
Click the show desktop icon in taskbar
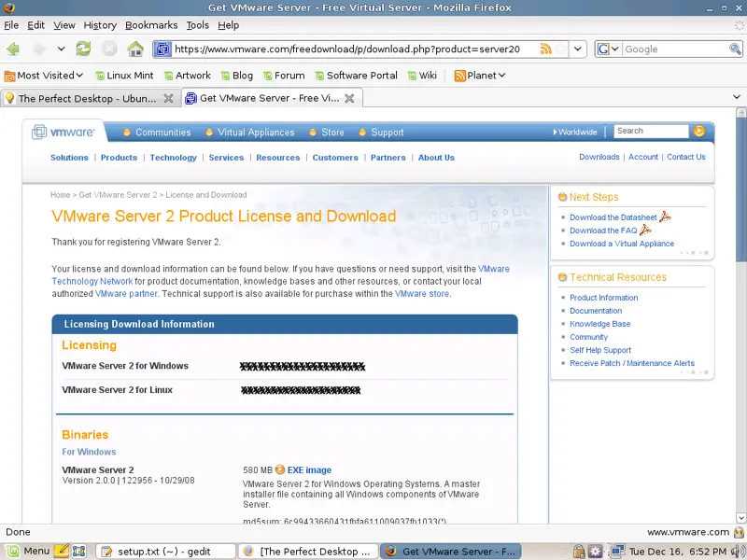[x=79, y=552]
